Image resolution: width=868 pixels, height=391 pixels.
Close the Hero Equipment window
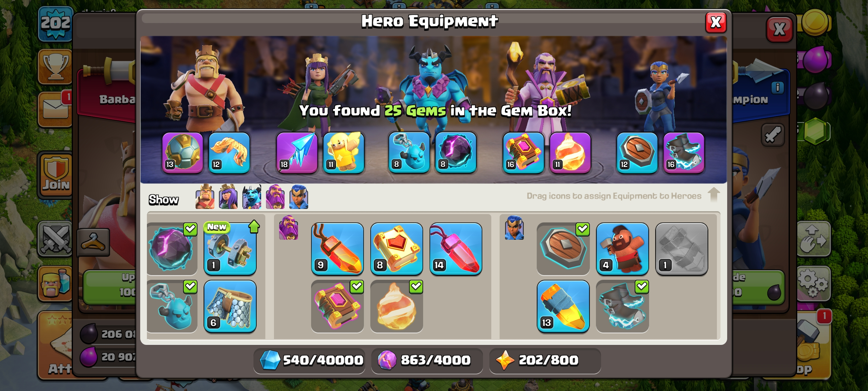coord(716,23)
